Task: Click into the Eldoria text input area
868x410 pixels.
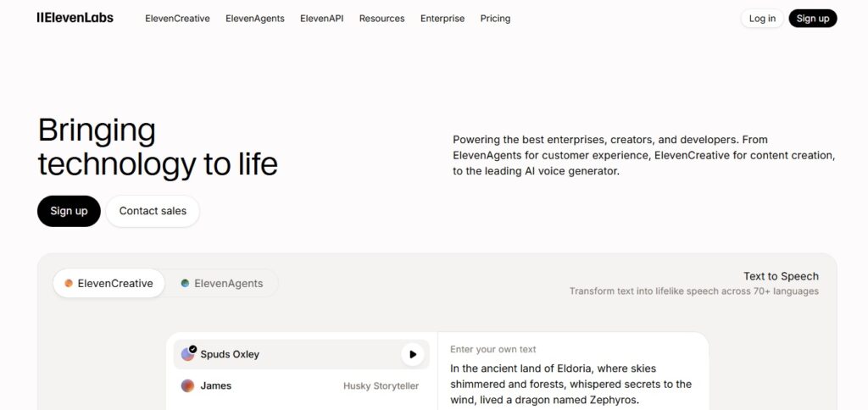Action: [x=570, y=384]
